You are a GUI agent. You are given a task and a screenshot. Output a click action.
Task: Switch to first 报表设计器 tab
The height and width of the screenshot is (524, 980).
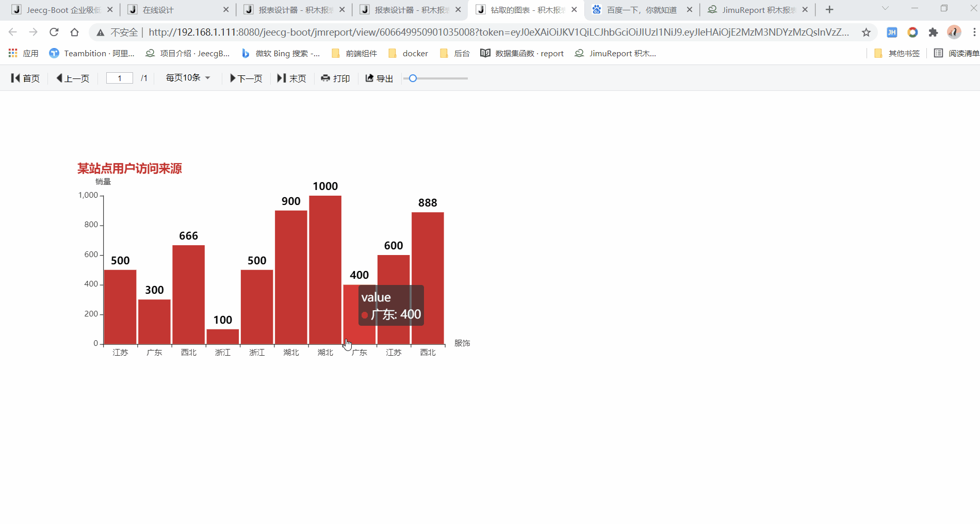click(x=294, y=10)
